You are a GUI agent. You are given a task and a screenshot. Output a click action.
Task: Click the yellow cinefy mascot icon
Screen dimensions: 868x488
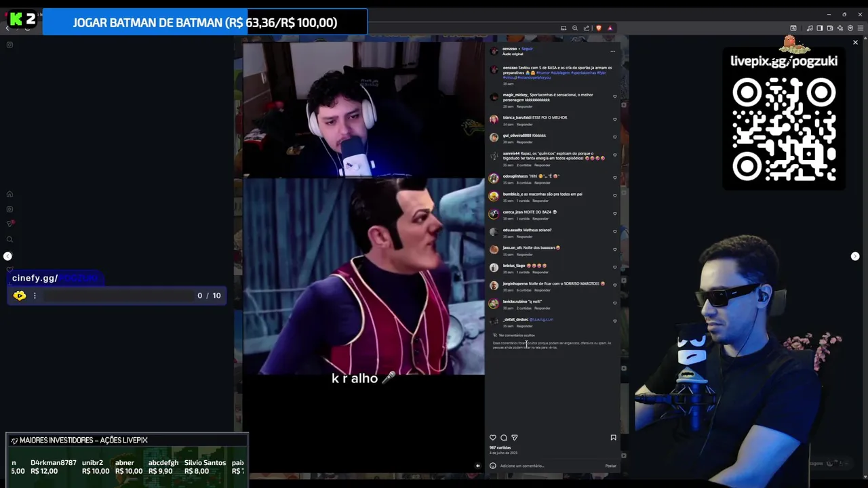(19, 296)
